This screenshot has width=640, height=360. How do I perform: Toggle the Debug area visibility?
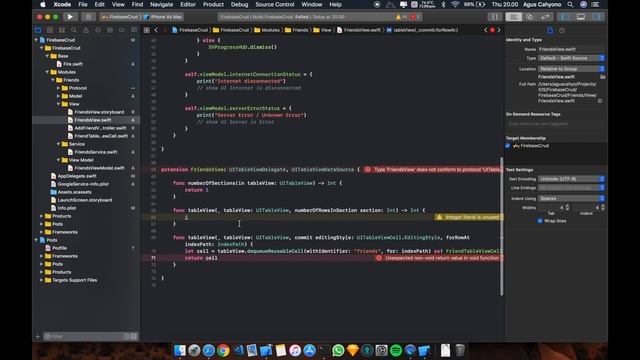(580, 17)
